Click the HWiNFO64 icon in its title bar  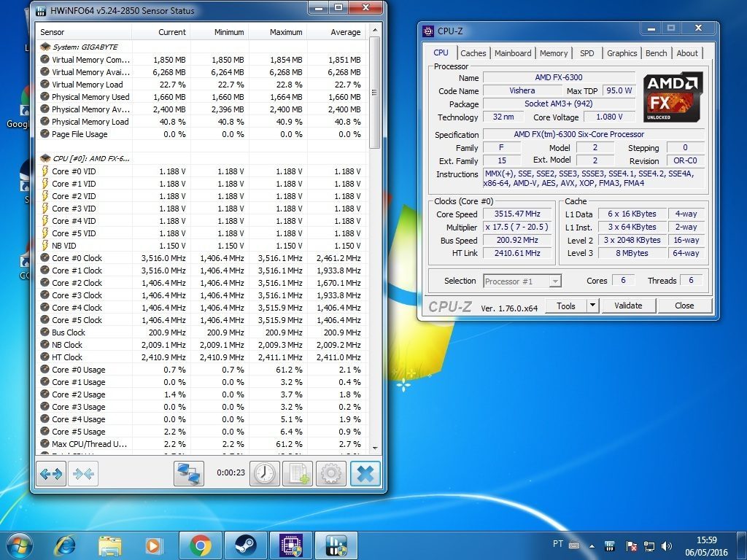click(x=42, y=10)
